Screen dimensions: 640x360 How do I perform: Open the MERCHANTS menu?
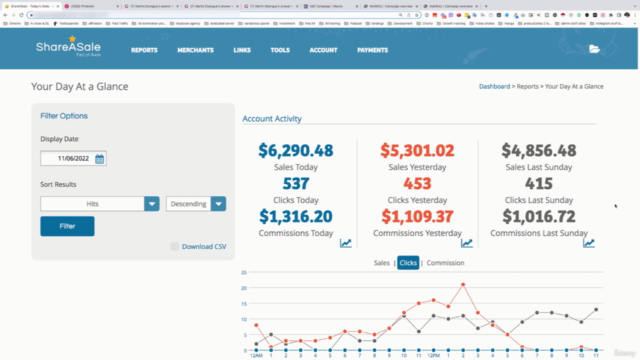point(195,50)
